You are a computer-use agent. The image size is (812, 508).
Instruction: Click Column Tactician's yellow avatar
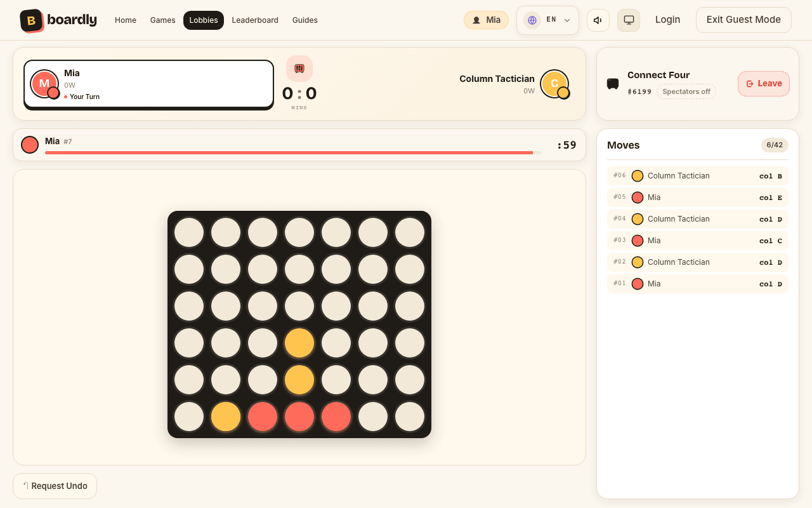click(554, 84)
